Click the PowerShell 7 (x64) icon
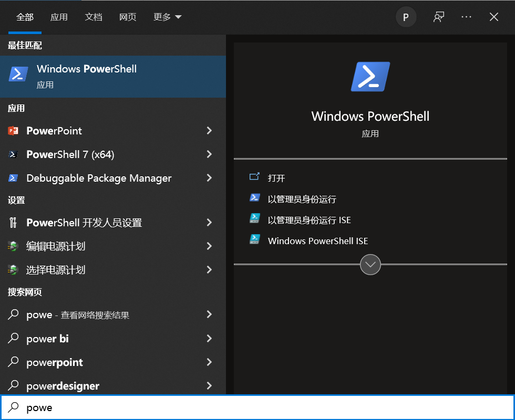The width and height of the screenshot is (515, 420). point(13,154)
